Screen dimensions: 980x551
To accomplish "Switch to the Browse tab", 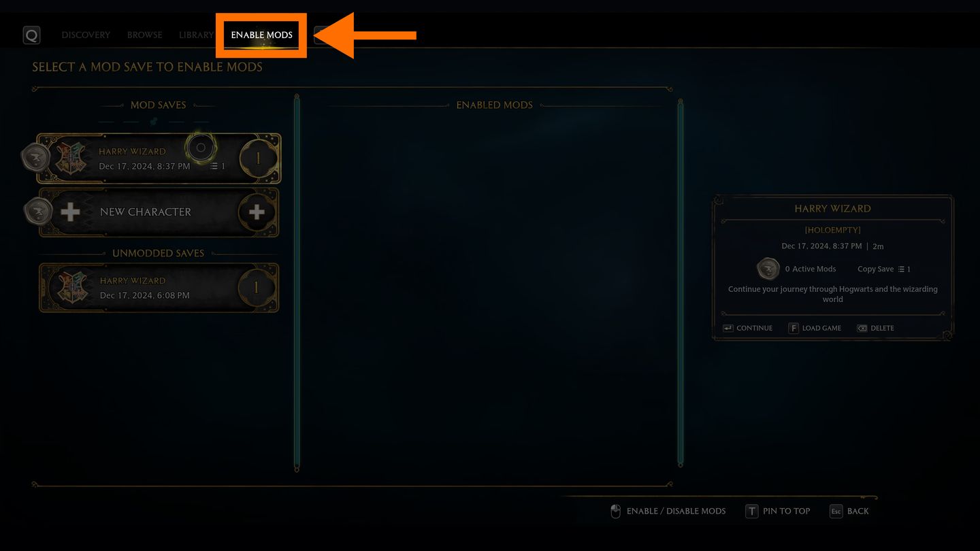I will click(145, 35).
